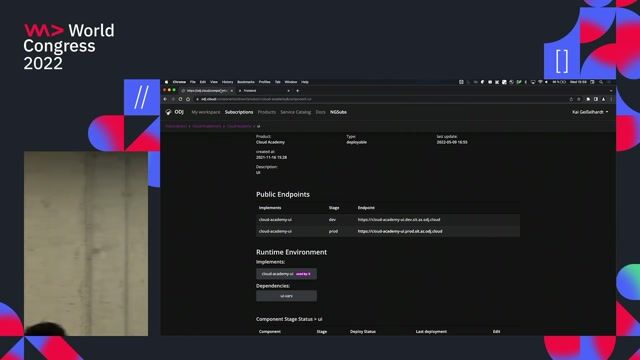This screenshot has width=640, height=360.
Task: Open the prod cloud-academy-ui endpoint link
Action: click(400, 231)
